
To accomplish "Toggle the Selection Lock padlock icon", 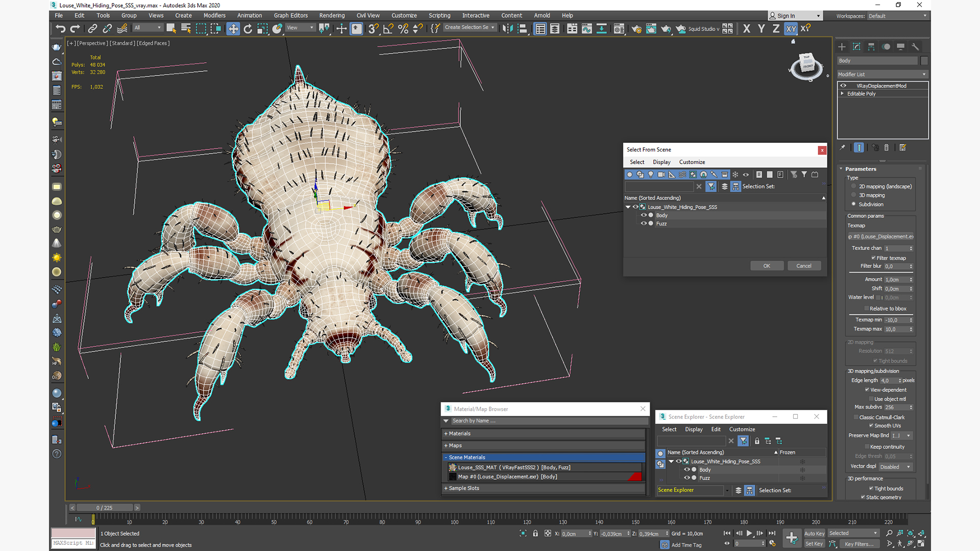I will (535, 533).
